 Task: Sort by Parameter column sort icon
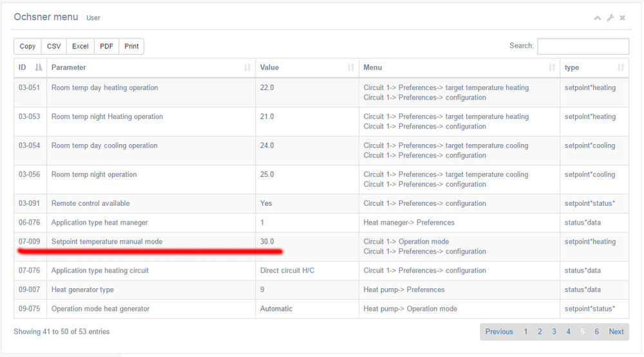[247, 68]
